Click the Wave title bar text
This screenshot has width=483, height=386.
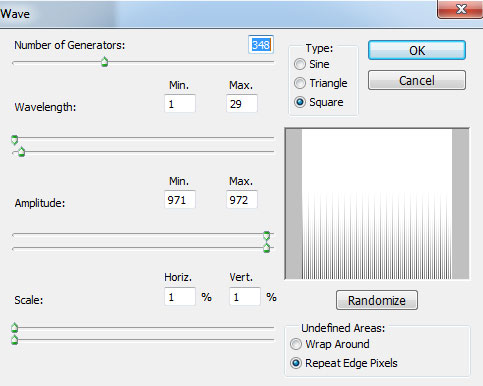[x=15, y=14]
